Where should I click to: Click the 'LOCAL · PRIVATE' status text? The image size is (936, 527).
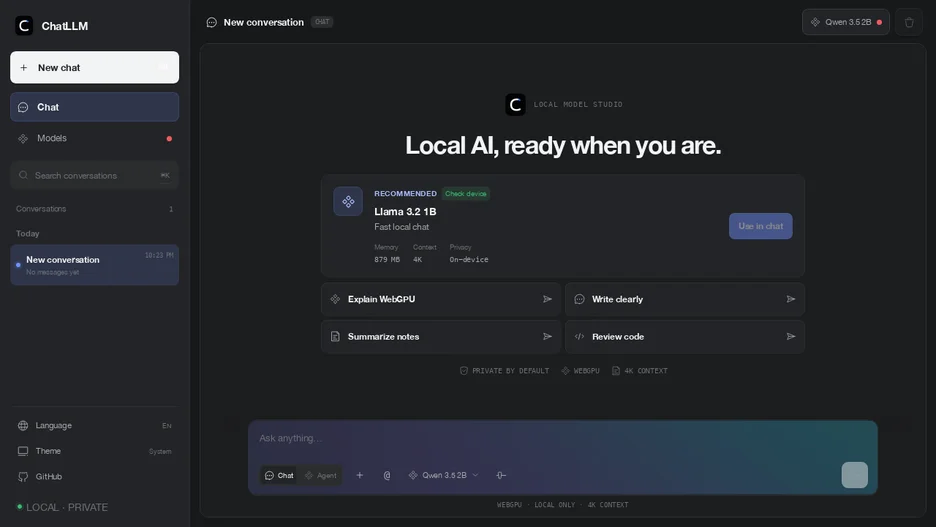67,507
